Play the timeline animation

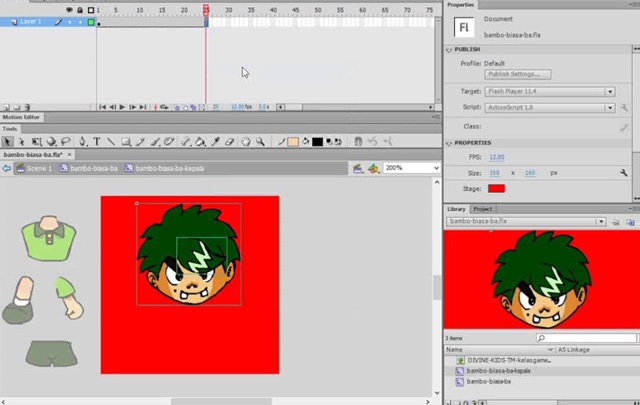click(122, 107)
